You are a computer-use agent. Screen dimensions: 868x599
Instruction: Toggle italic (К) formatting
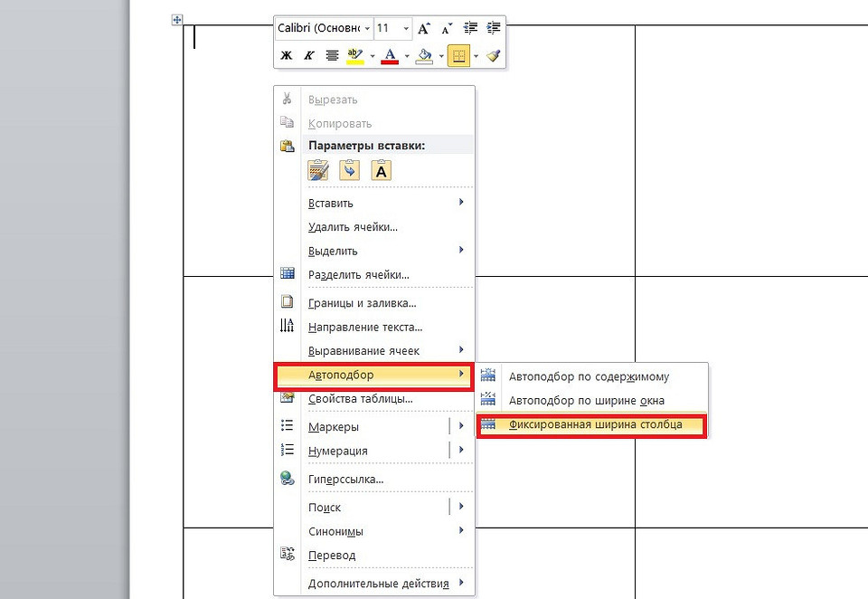click(309, 56)
